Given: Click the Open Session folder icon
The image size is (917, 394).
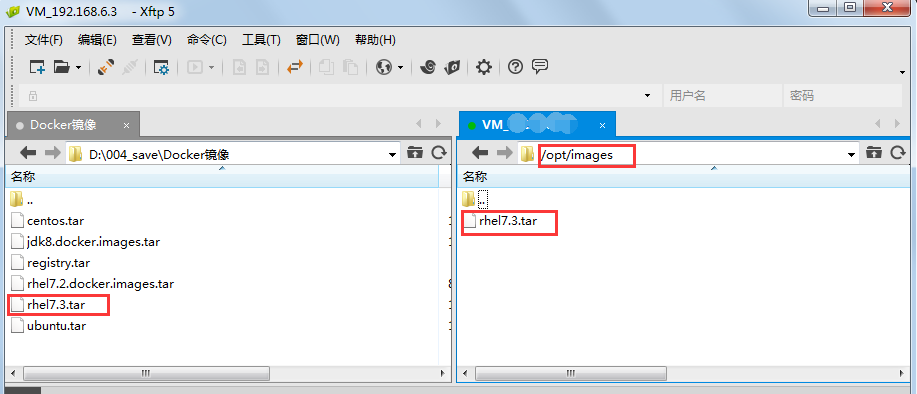Looking at the screenshot, I should 61,67.
